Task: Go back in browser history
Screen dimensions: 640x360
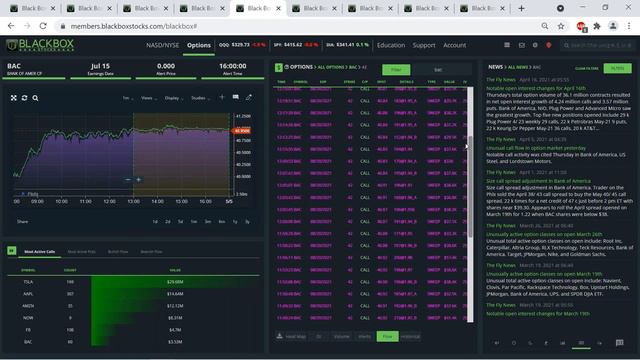Action: [11, 26]
